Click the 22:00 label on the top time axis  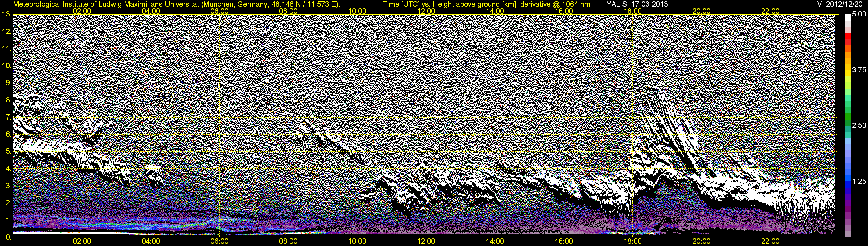tap(770, 11)
